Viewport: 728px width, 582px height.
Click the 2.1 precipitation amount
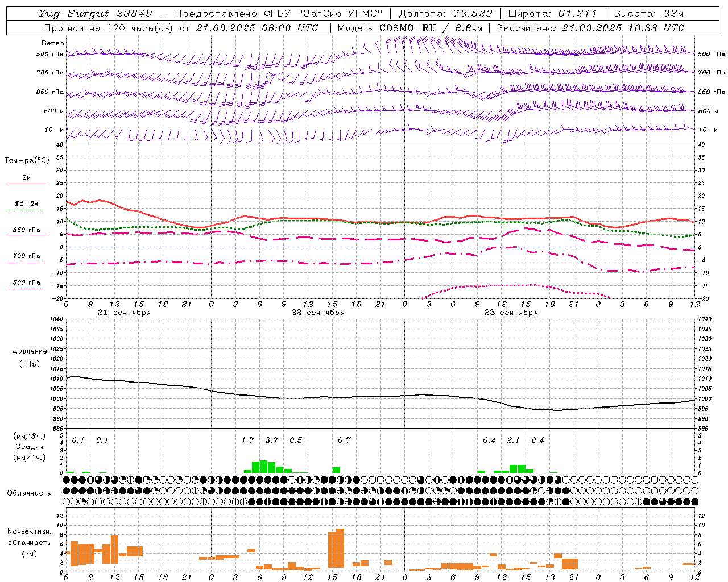513,440
